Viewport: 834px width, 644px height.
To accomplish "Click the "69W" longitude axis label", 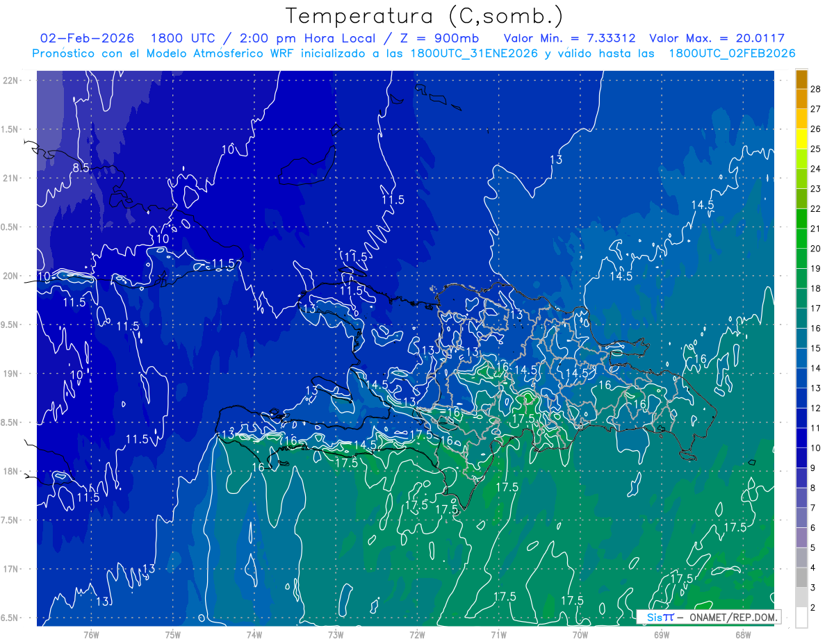I will coord(662,634).
